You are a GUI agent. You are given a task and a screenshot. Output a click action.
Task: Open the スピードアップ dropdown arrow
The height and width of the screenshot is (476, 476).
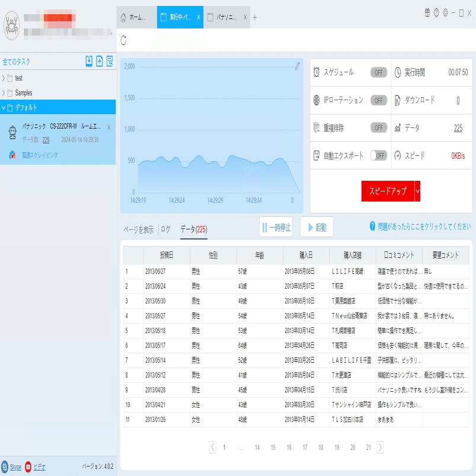[417, 191]
